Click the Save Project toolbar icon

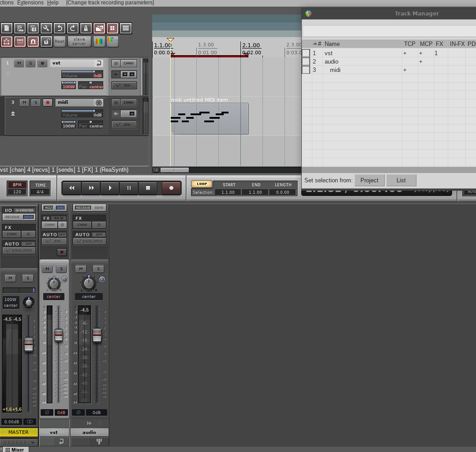[x=33, y=28]
